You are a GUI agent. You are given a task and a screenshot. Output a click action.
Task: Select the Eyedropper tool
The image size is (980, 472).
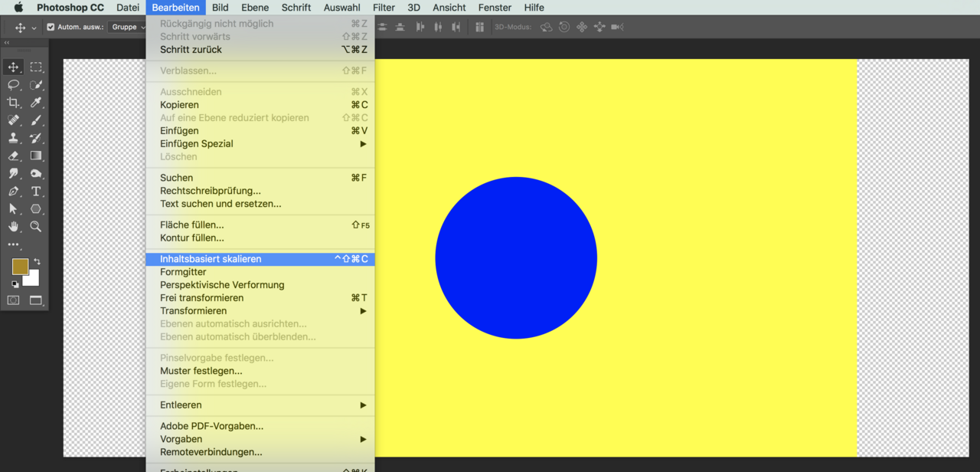[36, 103]
